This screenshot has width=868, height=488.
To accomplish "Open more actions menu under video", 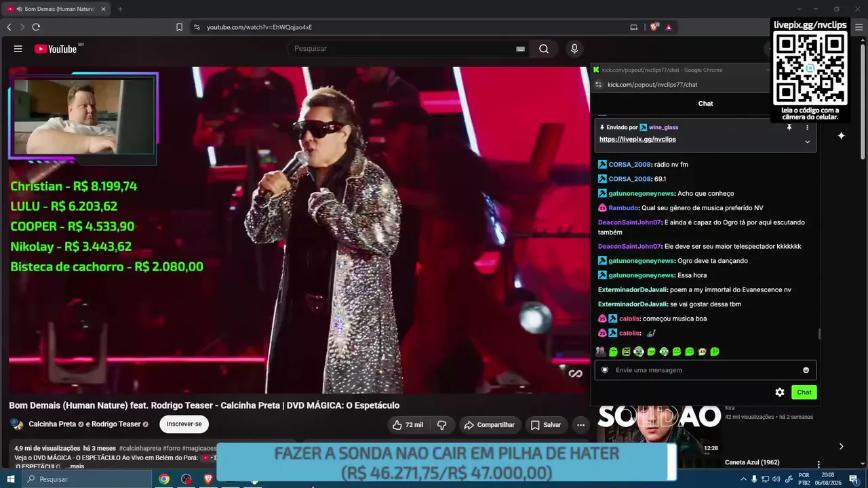I will click(x=580, y=425).
